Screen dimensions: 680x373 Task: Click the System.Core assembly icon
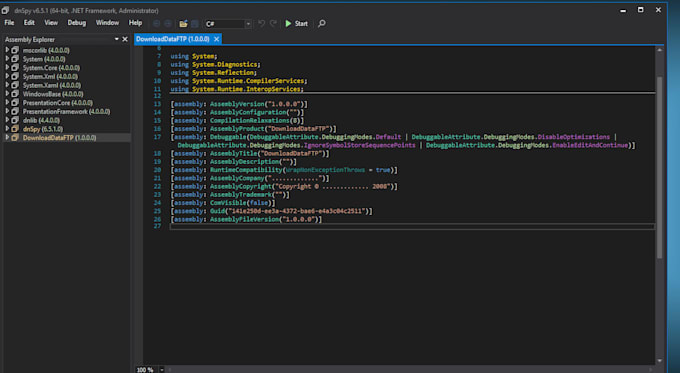[x=15, y=67]
